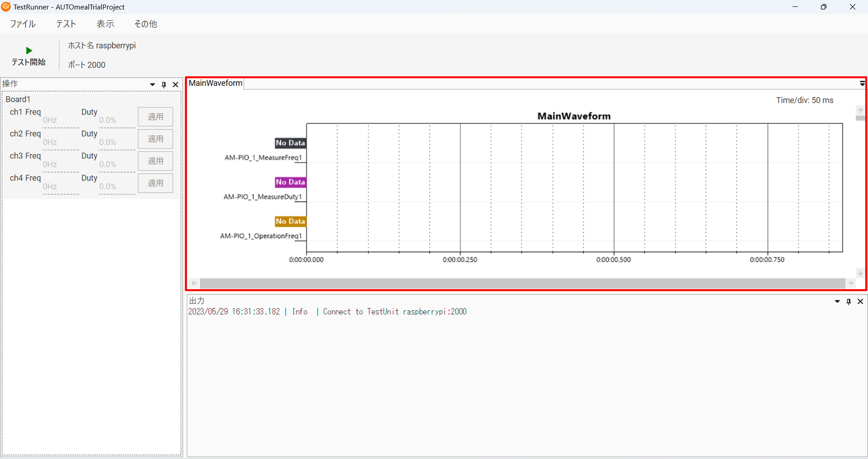Viewport: 868px width, 459px height.
Task: Open the 出力 panel options dropdown
Action: (x=837, y=301)
